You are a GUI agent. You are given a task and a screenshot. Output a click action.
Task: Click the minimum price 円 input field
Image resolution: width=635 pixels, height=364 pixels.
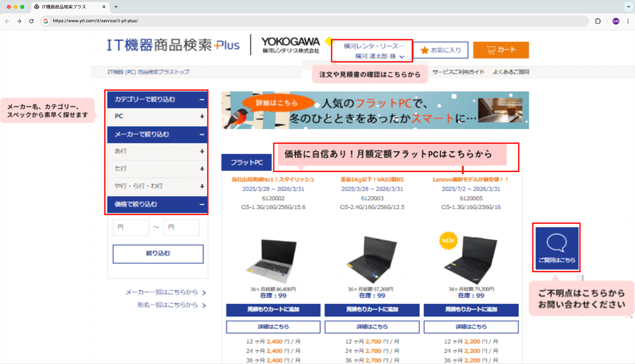[x=131, y=227]
